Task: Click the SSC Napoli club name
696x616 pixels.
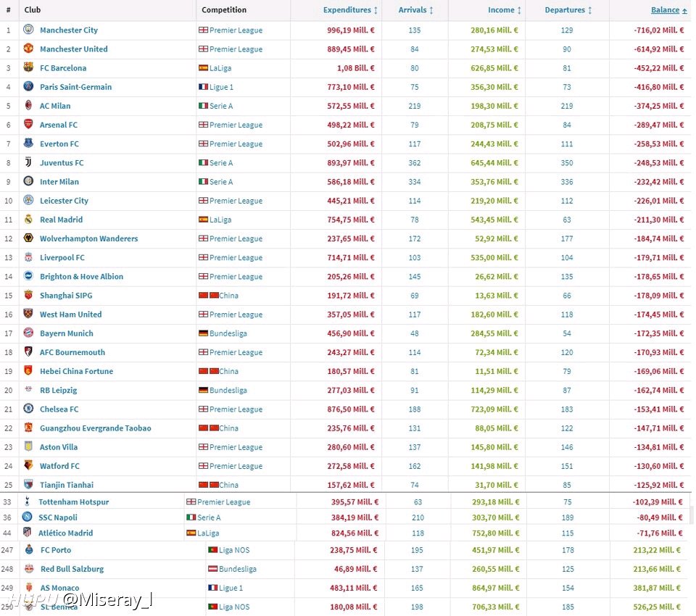Action: [58, 517]
